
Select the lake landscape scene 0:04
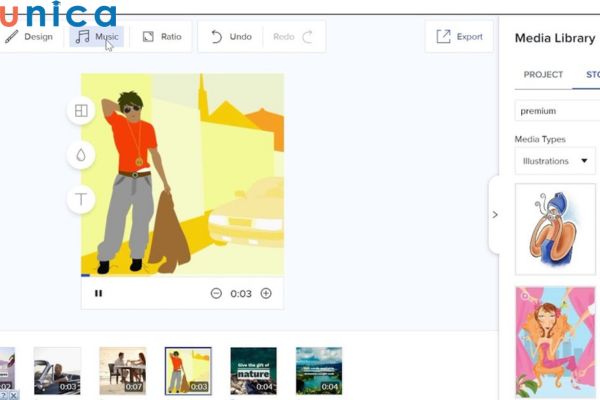coord(319,371)
